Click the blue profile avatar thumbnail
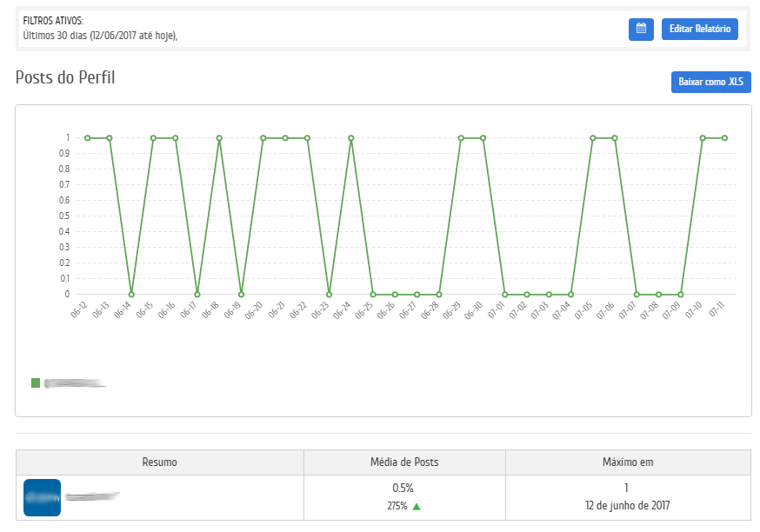Screen dimensions: 760x532 click(x=42, y=497)
